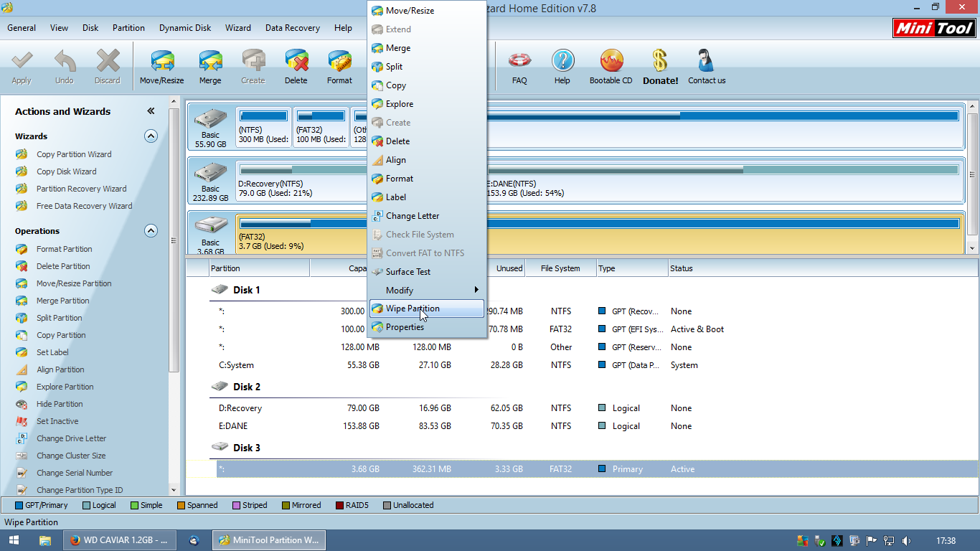Click the Type column header
Viewport: 980px width, 551px height.
point(632,268)
